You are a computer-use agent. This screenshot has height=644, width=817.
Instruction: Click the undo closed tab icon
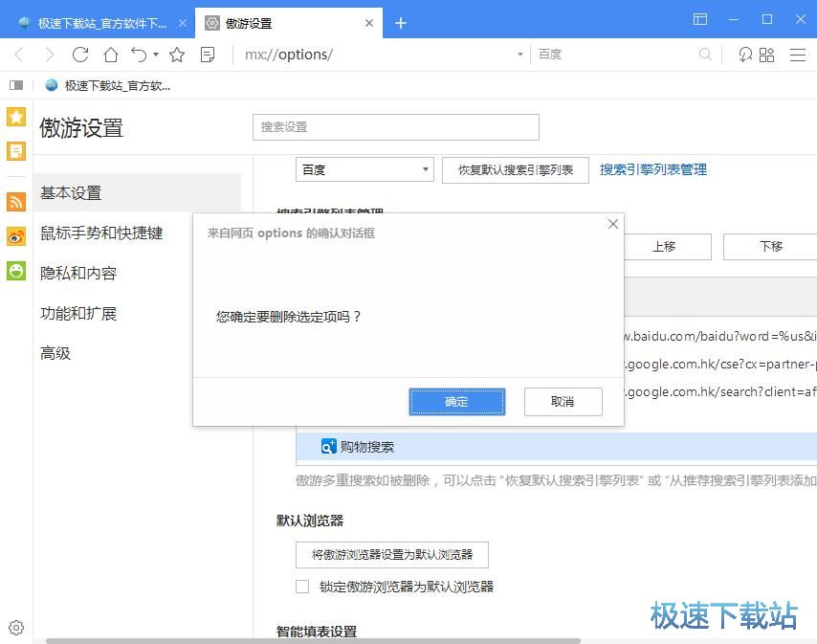pos(139,55)
